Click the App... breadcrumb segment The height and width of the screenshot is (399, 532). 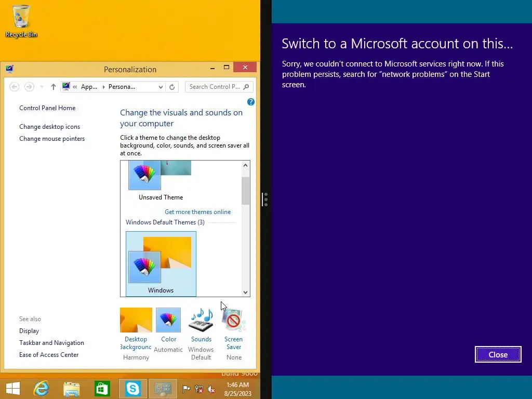89,87
